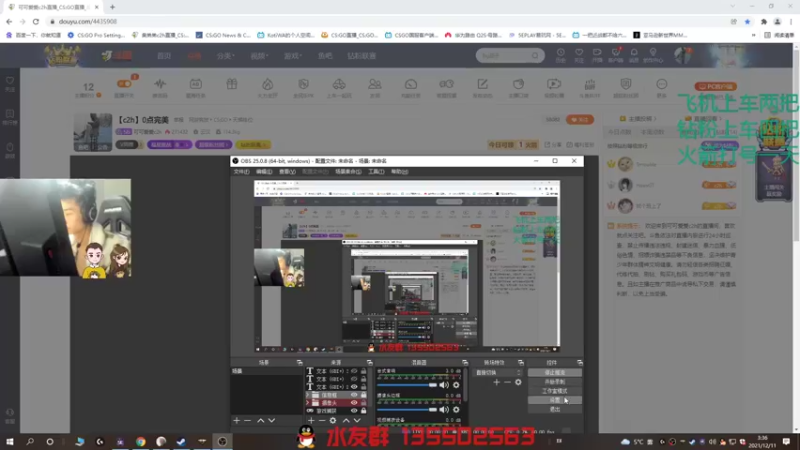
Task: Toggle lock on the bottom capture source
Action: click(x=363, y=411)
